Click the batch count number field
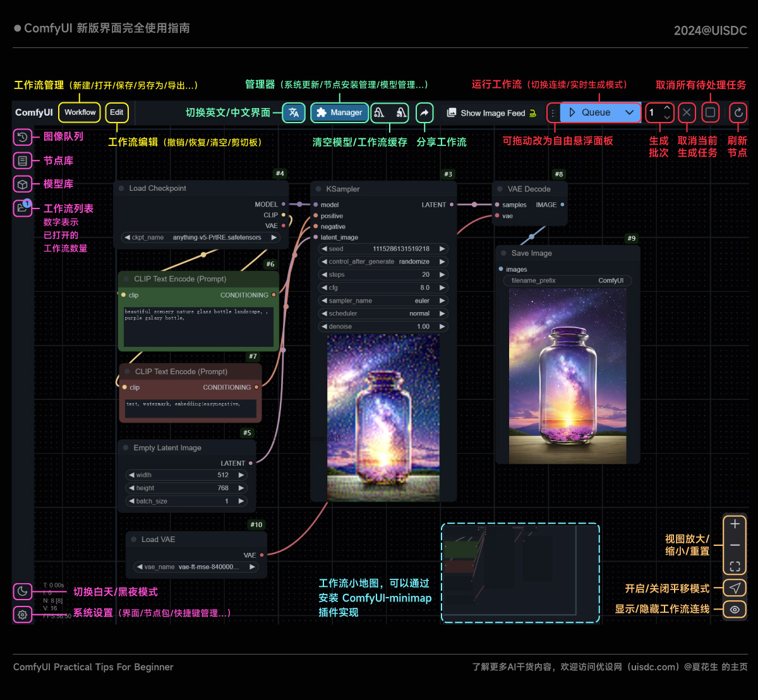Screen dimensions: 758x700 [654, 112]
